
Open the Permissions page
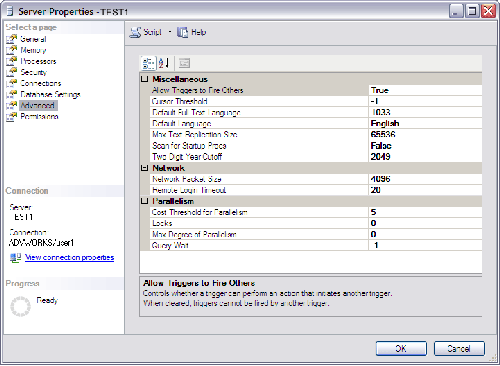[39, 116]
